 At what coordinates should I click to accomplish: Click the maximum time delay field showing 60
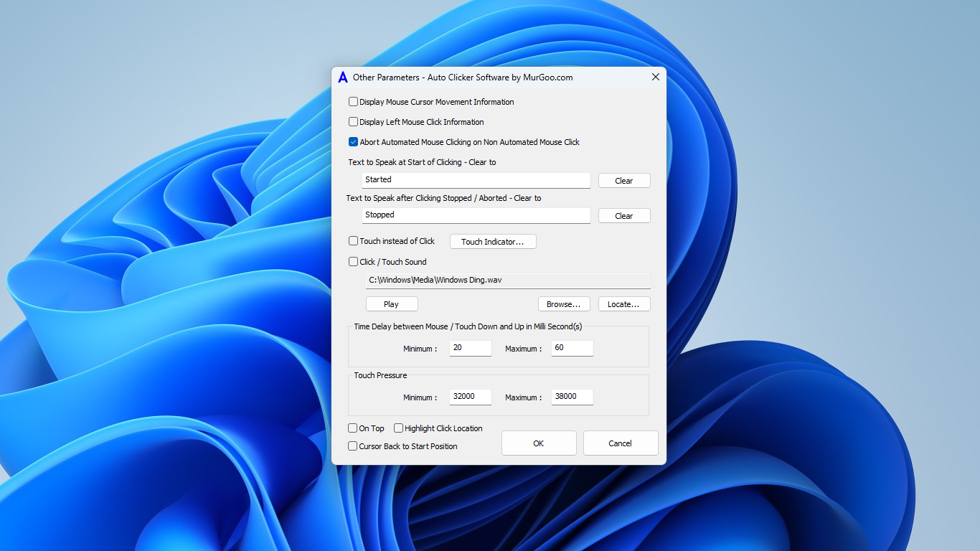572,348
